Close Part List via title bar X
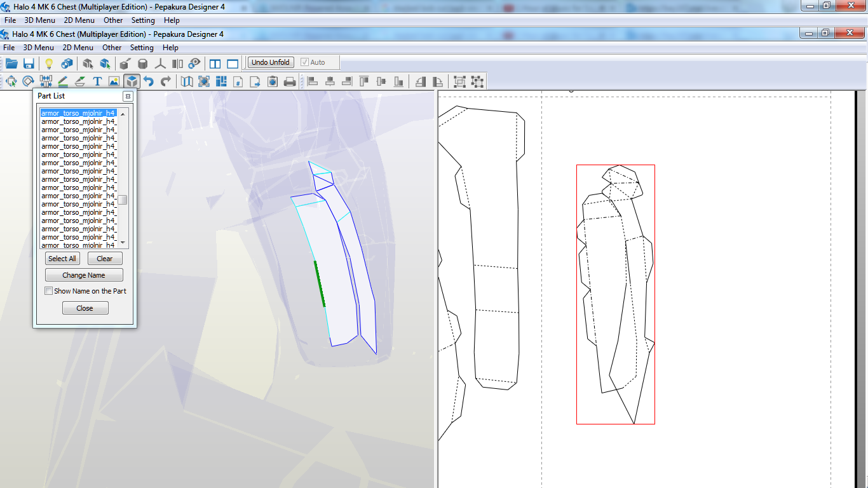This screenshot has height=488, width=868. click(128, 96)
